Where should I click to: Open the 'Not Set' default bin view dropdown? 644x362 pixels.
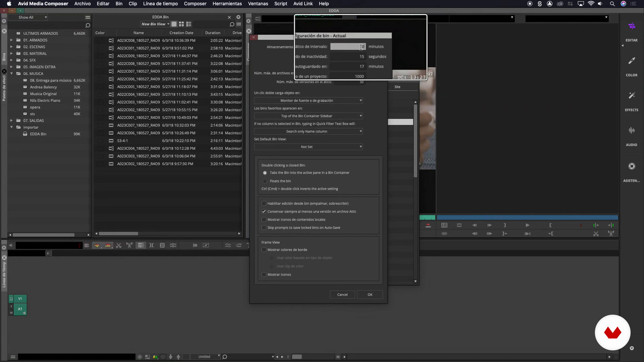tap(308, 147)
